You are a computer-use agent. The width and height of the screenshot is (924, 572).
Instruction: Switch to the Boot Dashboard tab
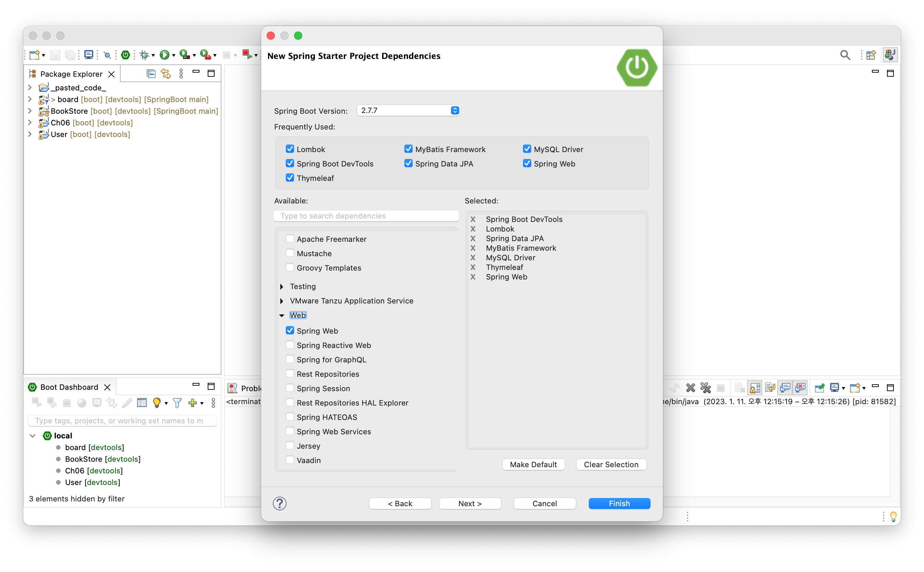(x=69, y=387)
